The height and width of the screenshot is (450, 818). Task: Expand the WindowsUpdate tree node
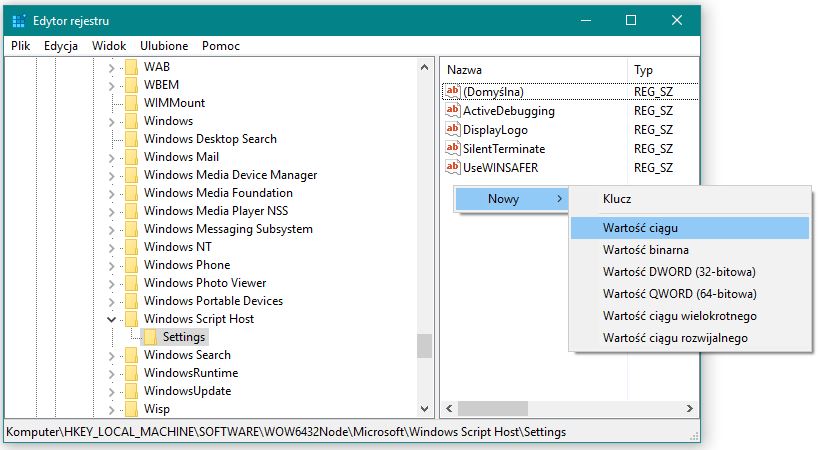111,392
